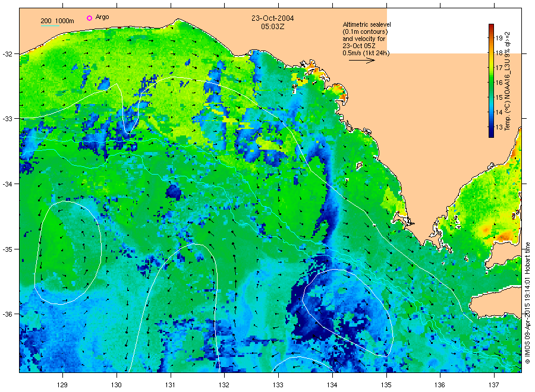The width and height of the screenshot is (535, 392).
Task: Click the date '23-Oct-2004' title
Action: 273,18
